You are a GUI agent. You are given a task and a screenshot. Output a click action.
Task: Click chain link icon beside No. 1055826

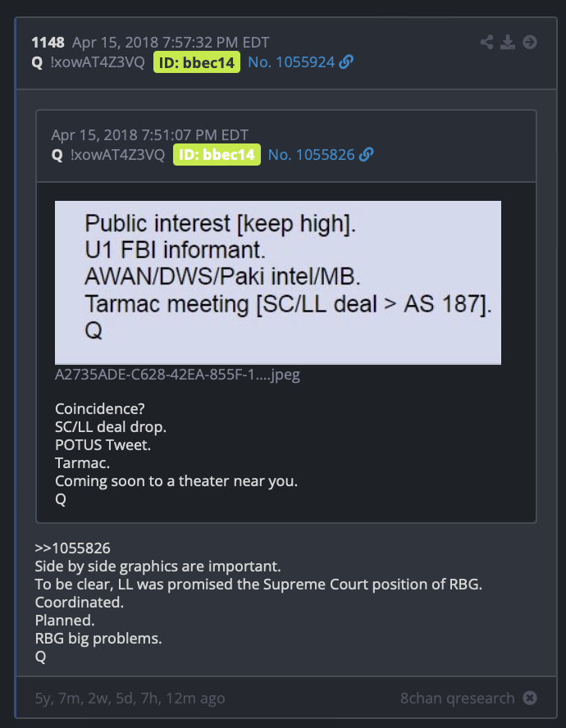point(366,155)
